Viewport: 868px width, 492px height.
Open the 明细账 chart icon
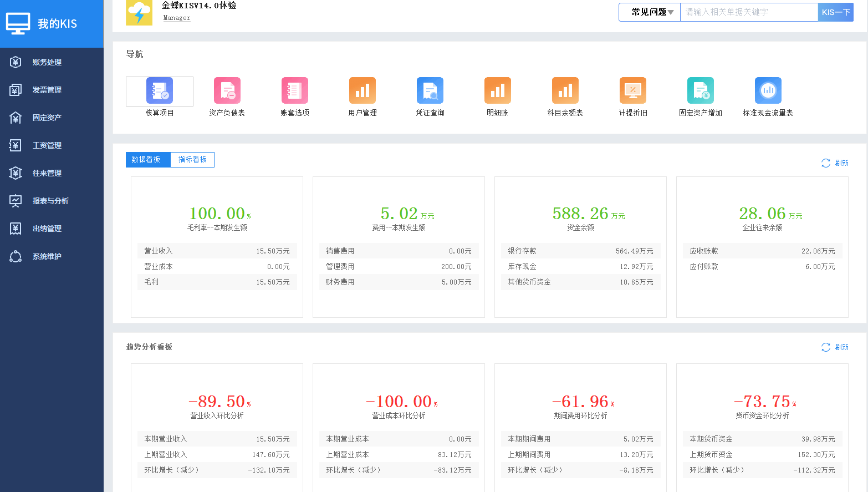click(498, 90)
